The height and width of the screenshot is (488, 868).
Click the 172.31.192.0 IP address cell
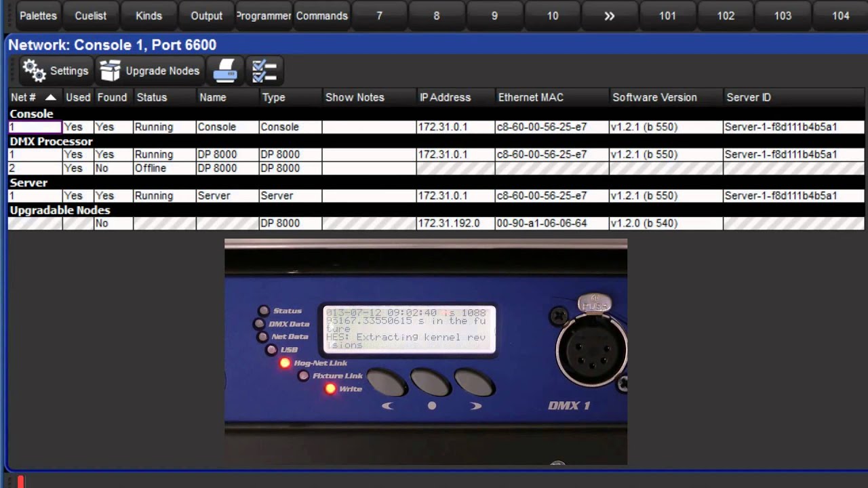455,223
